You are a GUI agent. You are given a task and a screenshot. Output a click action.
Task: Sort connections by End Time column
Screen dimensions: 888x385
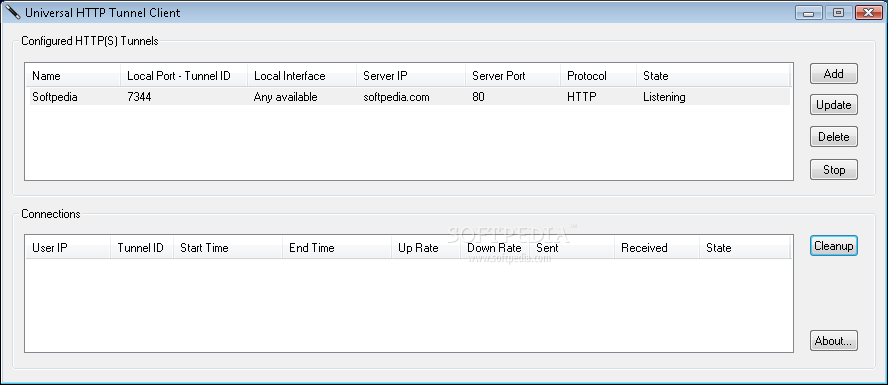(x=336, y=248)
